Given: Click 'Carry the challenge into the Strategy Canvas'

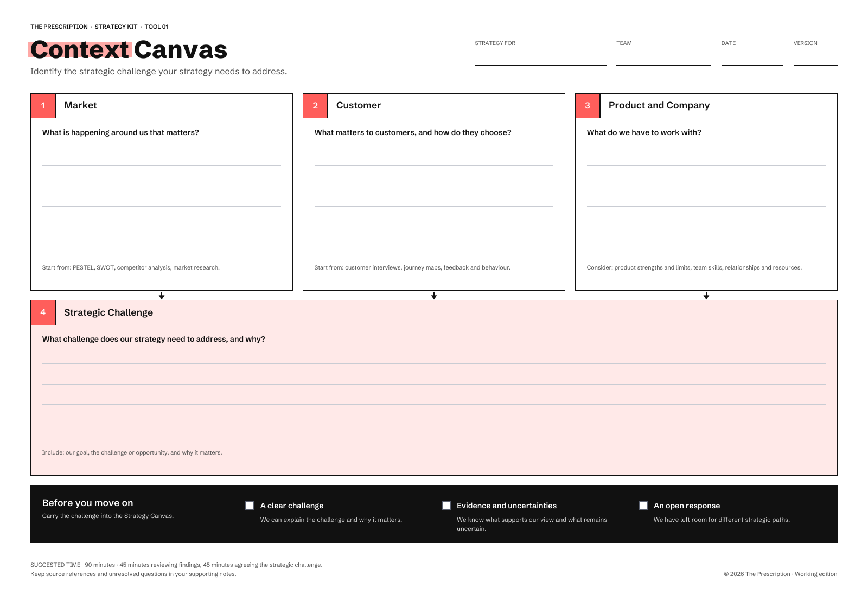Looking at the screenshot, I should tap(108, 516).
